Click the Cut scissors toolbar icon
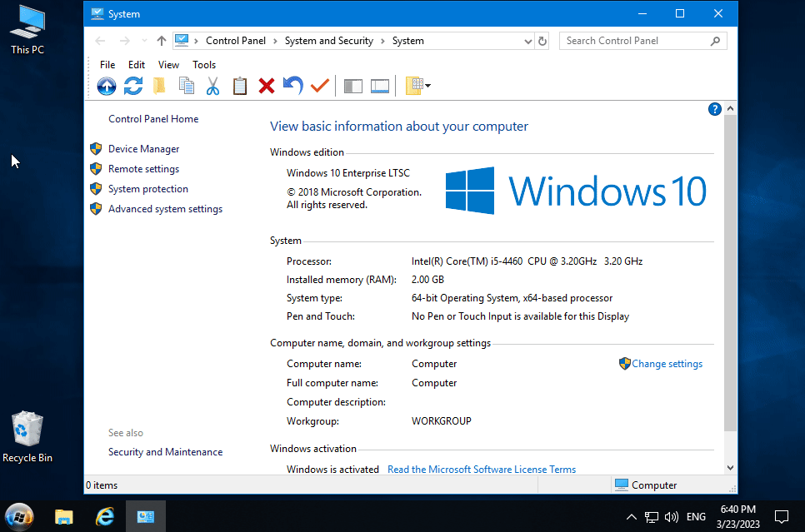Viewport: 805px width, 532px height. click(x=212, y=86)
